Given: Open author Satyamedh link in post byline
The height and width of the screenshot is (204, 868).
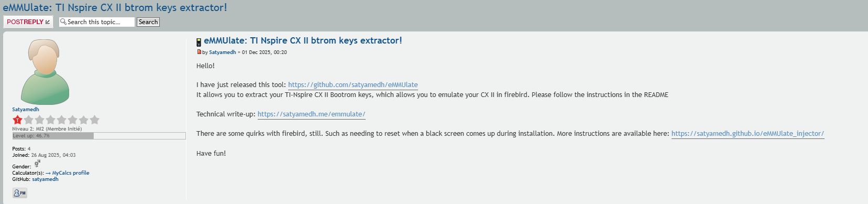Looking at the screenshot, I should [x=223, y=52].
